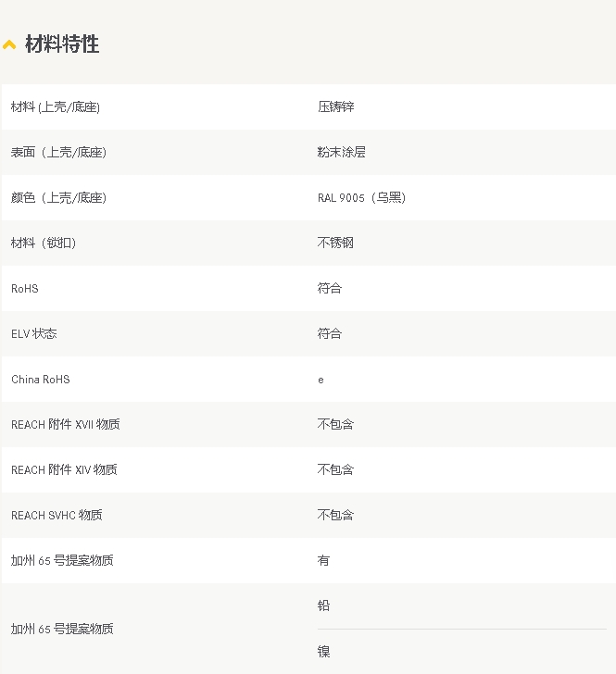Click the REACH SVHC 物质 label
This screenshot has height=674, width=616.
57,516
